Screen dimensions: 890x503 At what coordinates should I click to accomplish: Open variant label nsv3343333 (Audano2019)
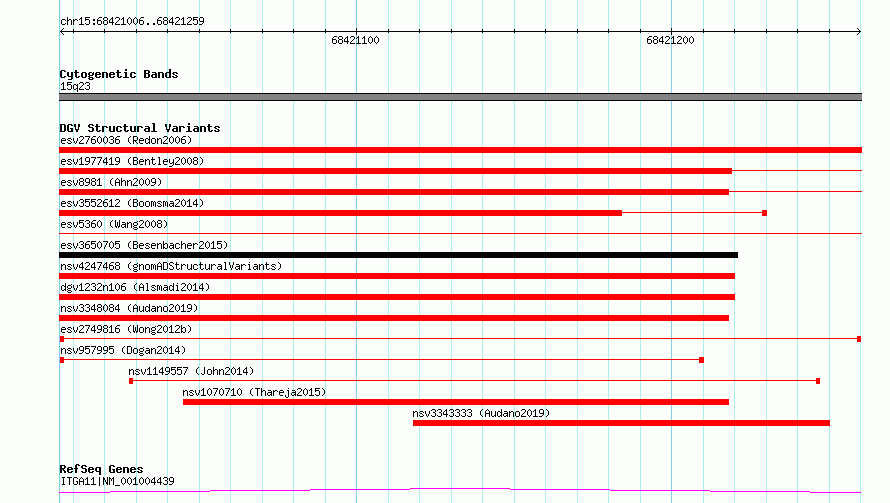481,413
